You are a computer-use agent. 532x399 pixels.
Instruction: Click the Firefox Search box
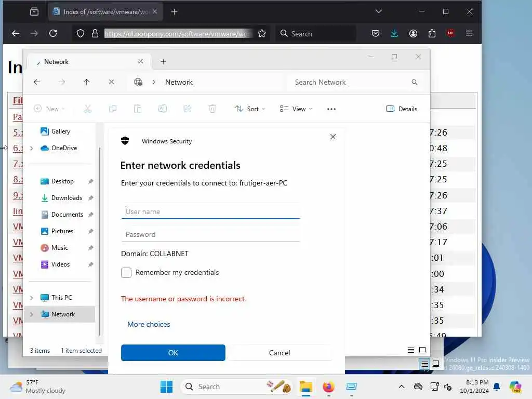(315, 34)
